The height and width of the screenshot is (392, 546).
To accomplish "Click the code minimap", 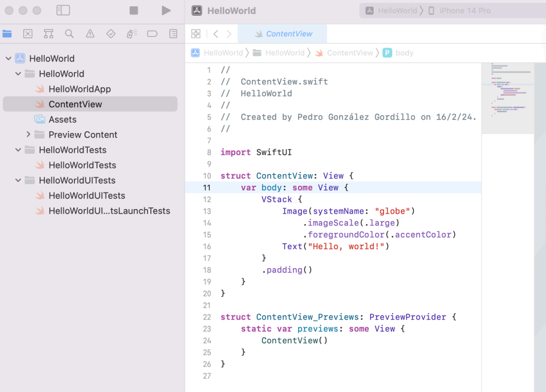I will coord(508,99).
